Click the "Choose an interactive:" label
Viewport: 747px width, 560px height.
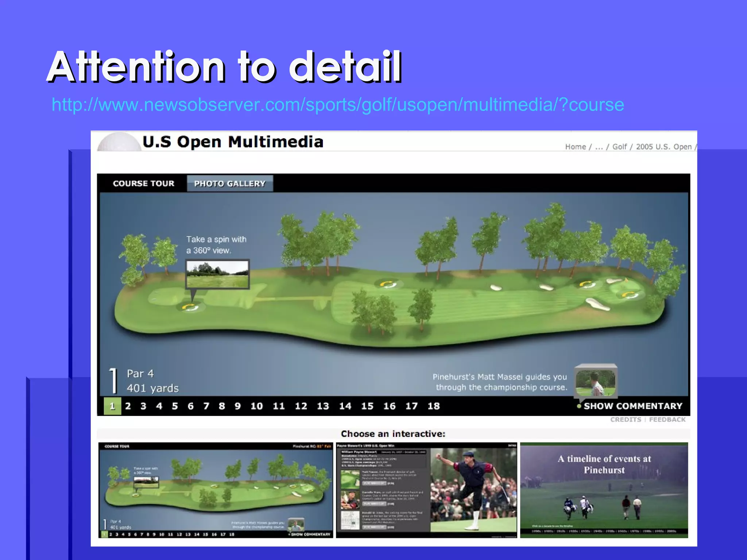393,434
